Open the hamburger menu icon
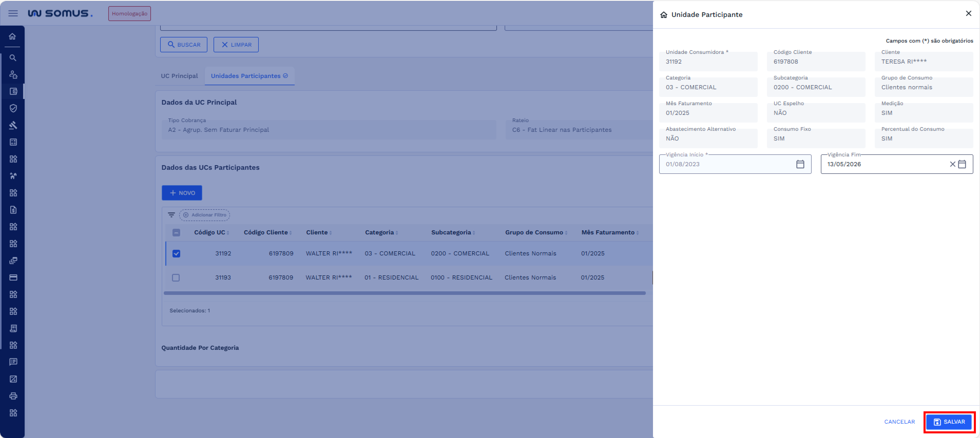 coord(13,13)
